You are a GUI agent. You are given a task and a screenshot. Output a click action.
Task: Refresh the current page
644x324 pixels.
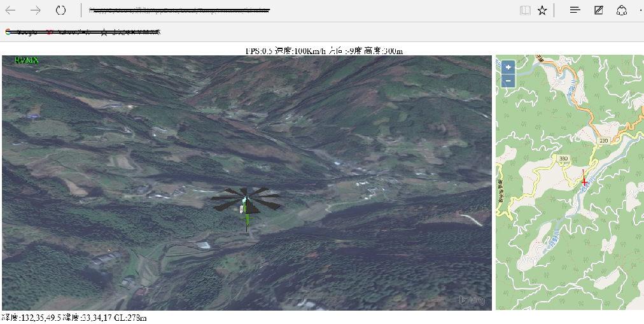(x=60, y=10)
